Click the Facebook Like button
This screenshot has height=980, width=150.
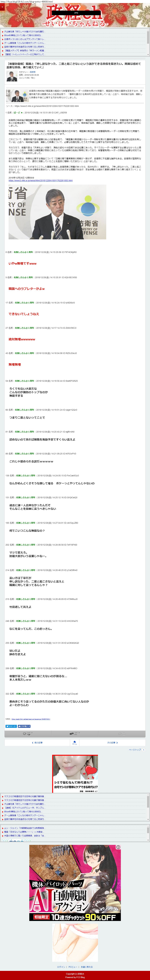[24, 726]
